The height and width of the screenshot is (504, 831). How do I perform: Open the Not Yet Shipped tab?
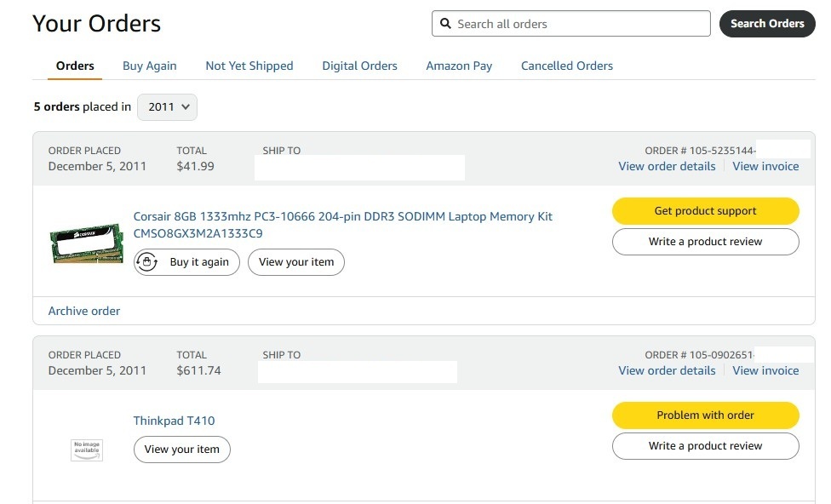pos(249,66)
